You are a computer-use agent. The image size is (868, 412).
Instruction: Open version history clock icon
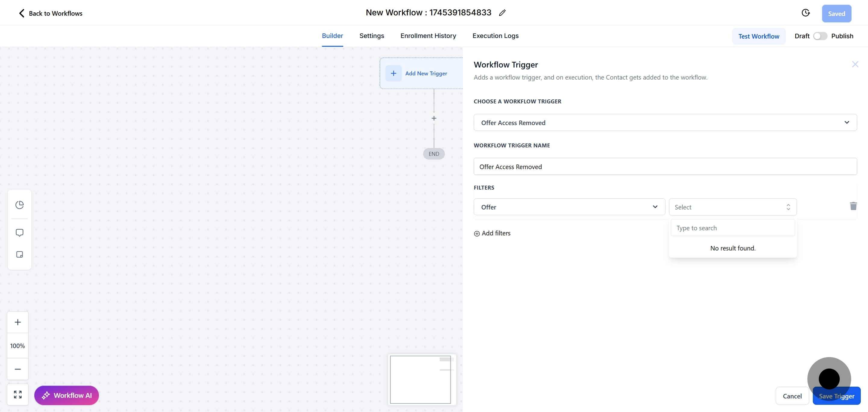click(805, 13)
